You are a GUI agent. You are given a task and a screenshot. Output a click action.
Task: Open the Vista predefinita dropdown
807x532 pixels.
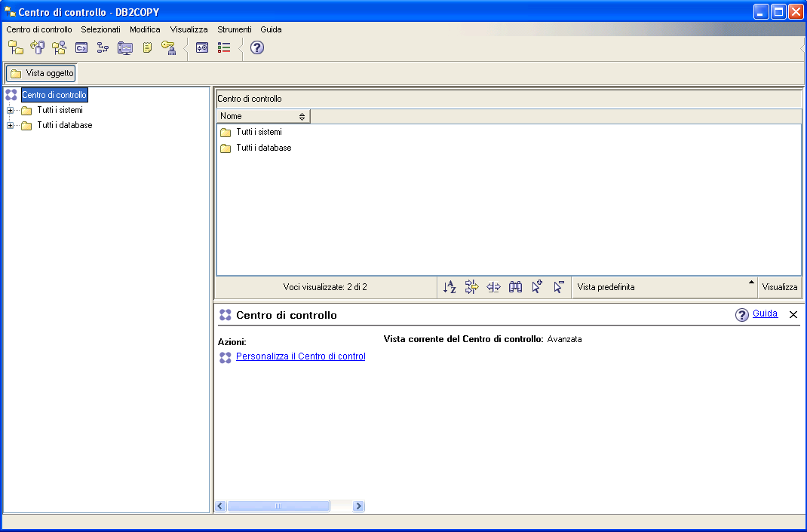(664, 287)
